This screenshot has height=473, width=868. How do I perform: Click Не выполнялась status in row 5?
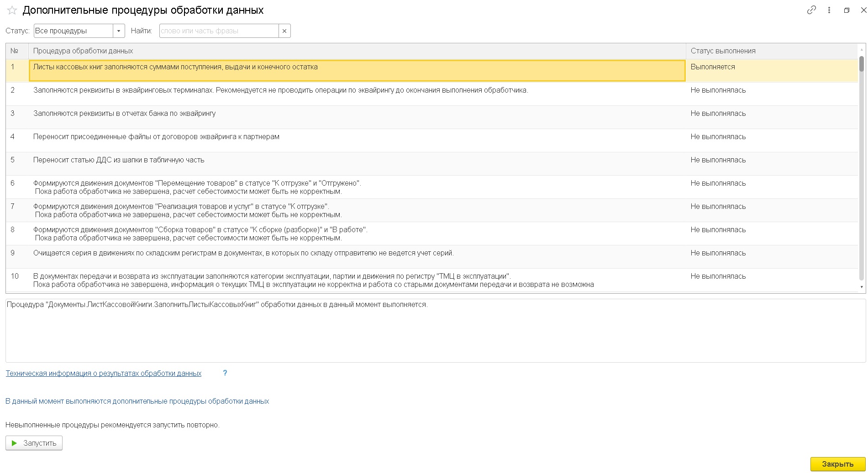coord(772,164)
